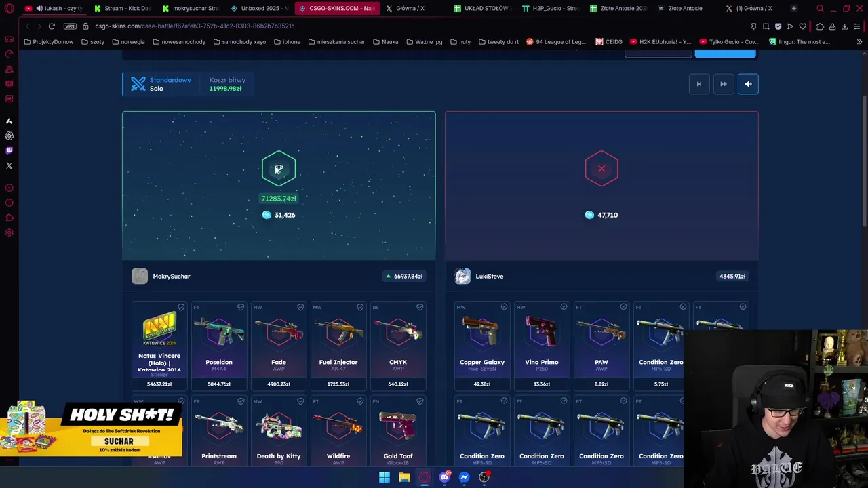Image resolution: width=868 pixels, height=488 pixels.
Task: Click the 66937.84zł total for MokrySuchar
Action: point(404,276)
